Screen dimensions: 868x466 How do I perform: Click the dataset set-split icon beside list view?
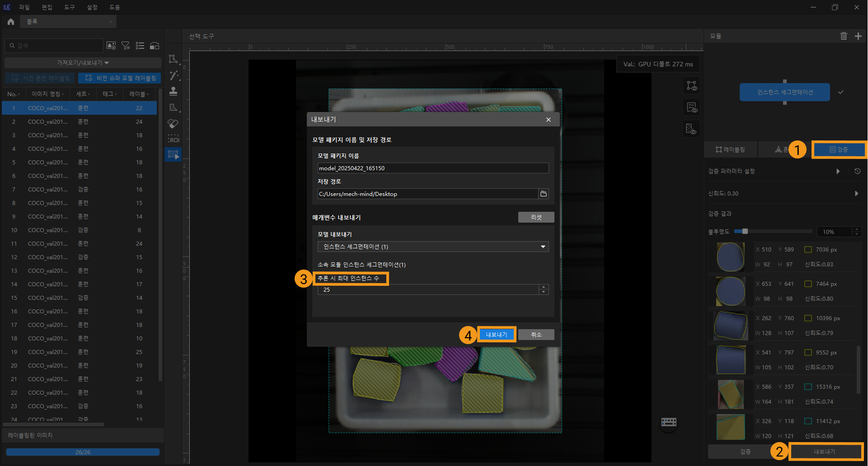[x=155, y=46]
